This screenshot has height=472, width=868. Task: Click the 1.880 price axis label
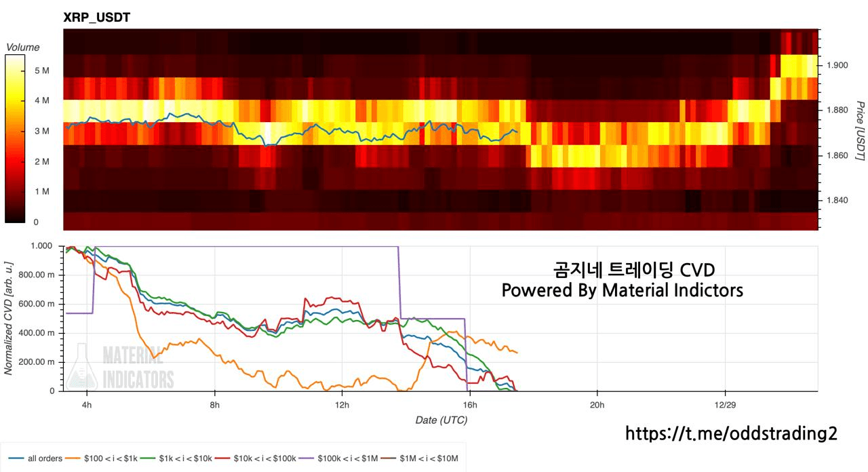tap(836, 110)
